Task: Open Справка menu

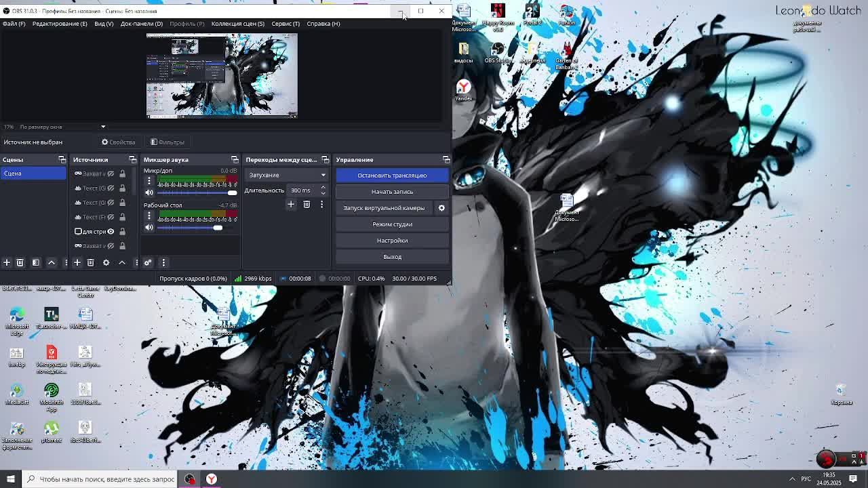Action: (323, 24)
